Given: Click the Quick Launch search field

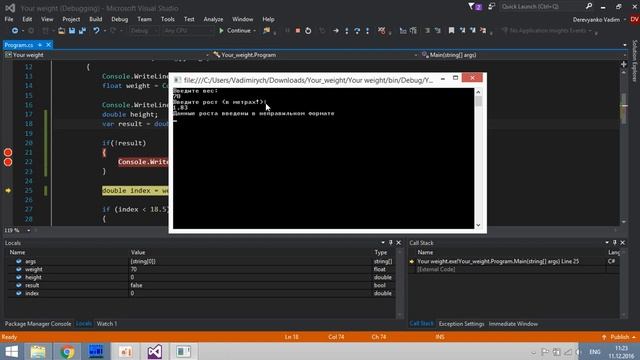Looking at the screenshot, I should 541,7.
